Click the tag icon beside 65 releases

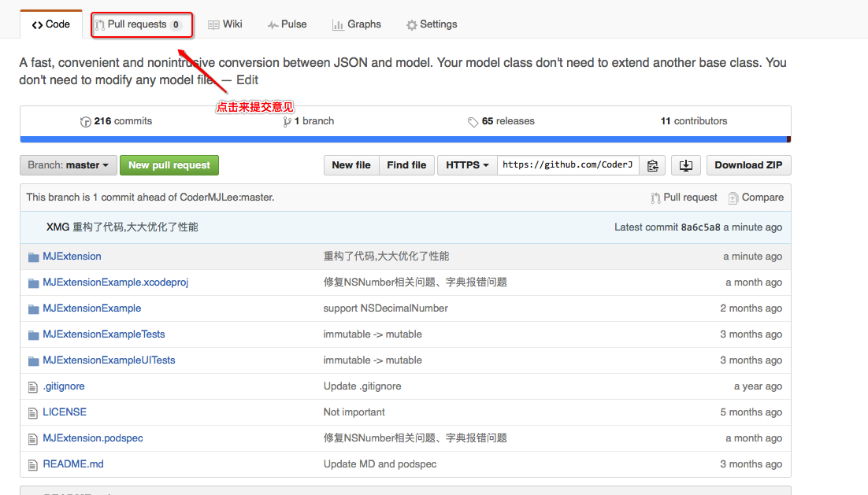pyautogui.click(x=473, y=122)
